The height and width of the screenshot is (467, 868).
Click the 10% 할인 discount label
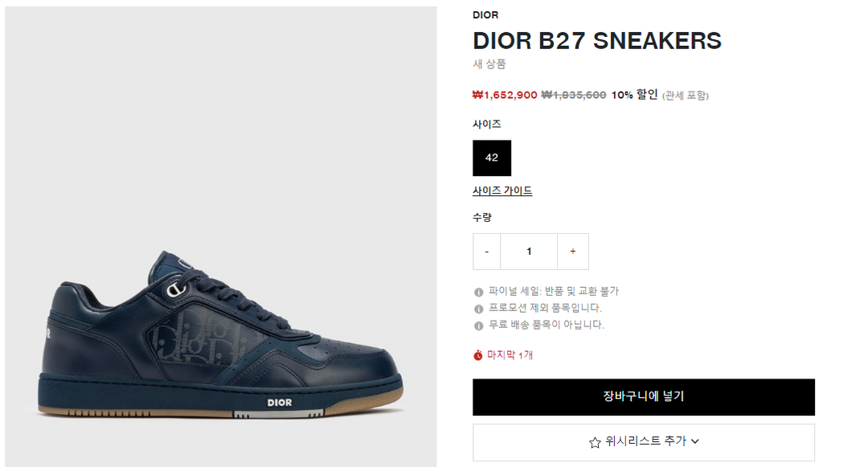[634, 95]
